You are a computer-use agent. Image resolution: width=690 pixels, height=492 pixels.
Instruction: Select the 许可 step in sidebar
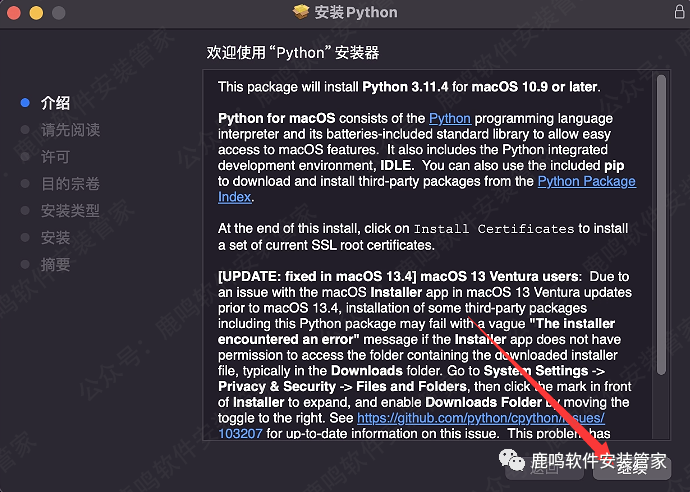[55, 157]
